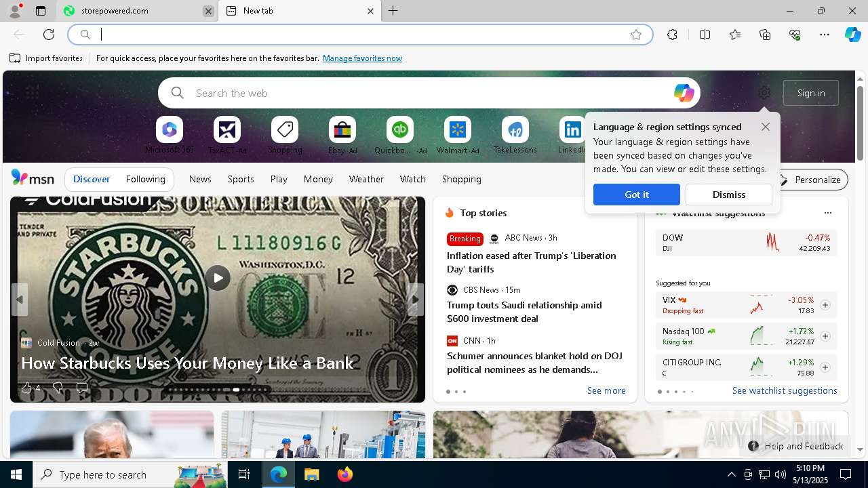The width and height of the screenshot is (868, 488).
Task: Open Windows Start menu
Action: [16, 474]
